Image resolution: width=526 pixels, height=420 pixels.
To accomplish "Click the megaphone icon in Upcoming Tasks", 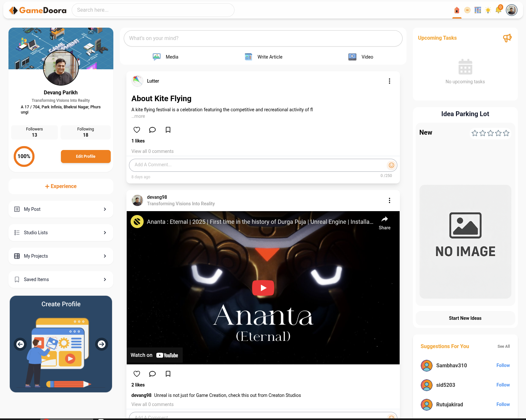I will (x=507, y=38).
